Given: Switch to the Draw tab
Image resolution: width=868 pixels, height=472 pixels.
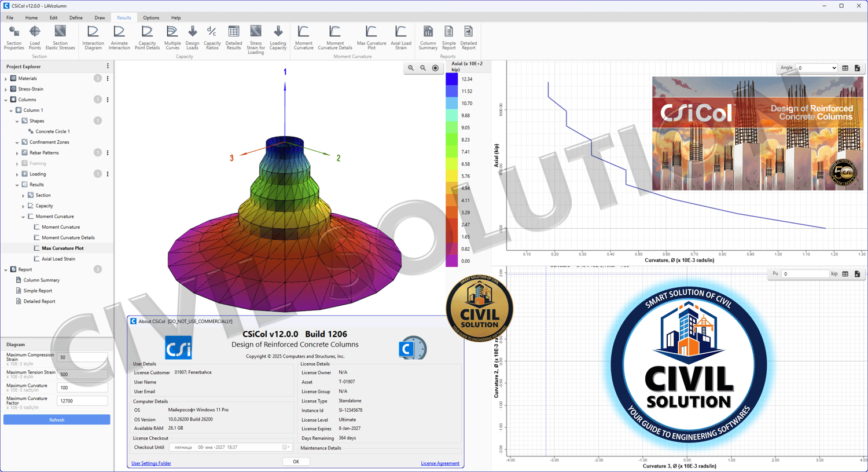Looking at the screenshot, I should coord(100,18).
